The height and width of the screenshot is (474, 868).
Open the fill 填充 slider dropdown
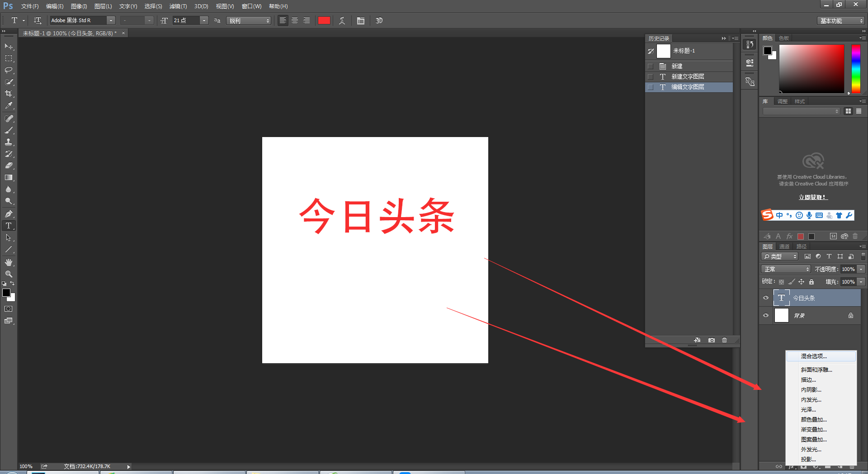861,282
